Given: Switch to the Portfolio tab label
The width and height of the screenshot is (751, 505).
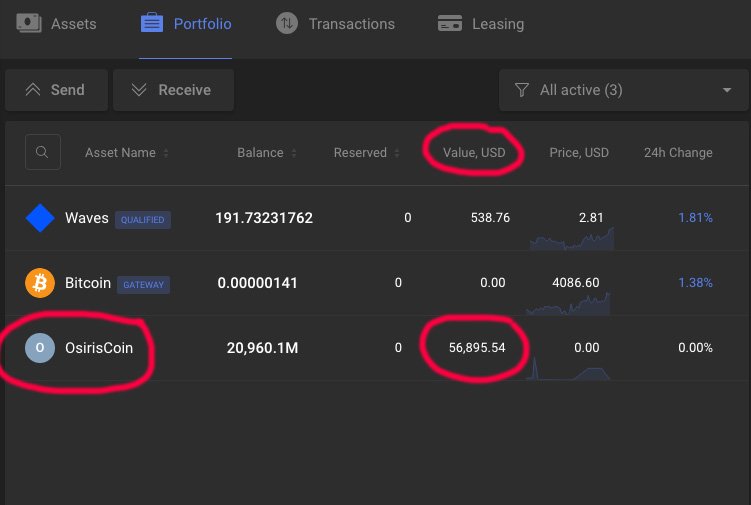Looking at the screenshot, I should pyautogui.click(x=203, y=24).
